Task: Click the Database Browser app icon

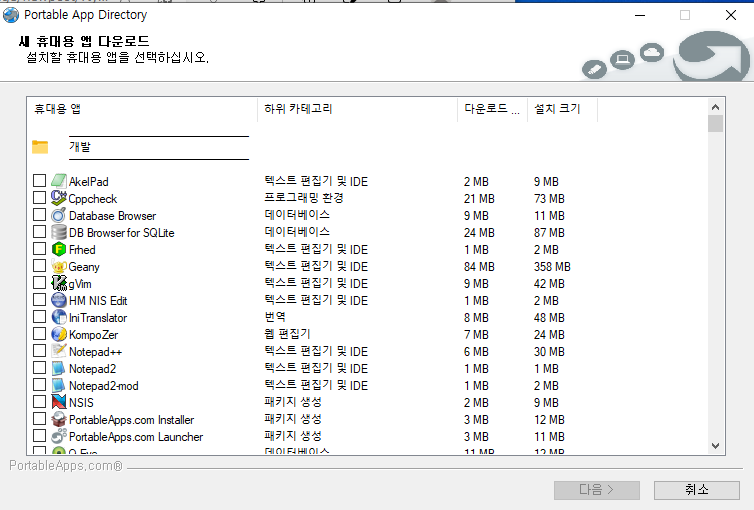Action: [x=59, y=215]
